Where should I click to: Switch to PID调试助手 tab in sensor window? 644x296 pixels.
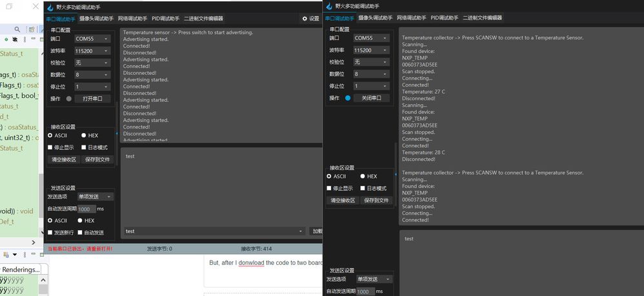[x=166, y=19]
